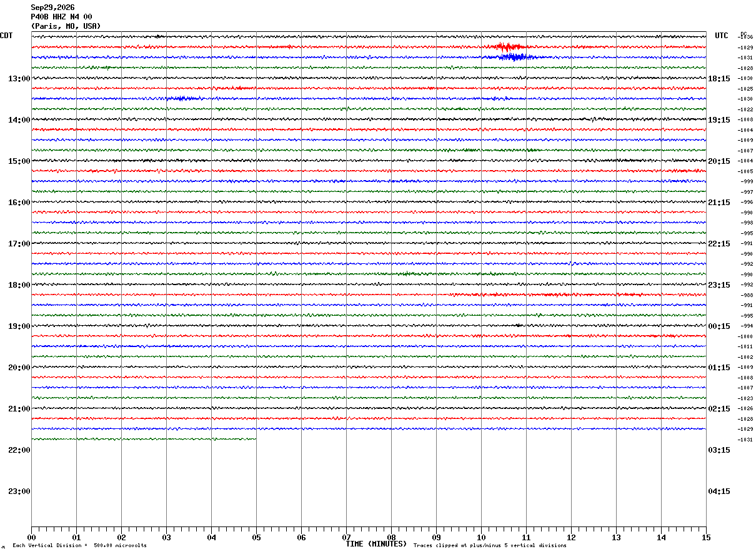The image size is (756, 554).
Task: Click the 23:00 CDT empty row label
Action: tap(19, 491)
